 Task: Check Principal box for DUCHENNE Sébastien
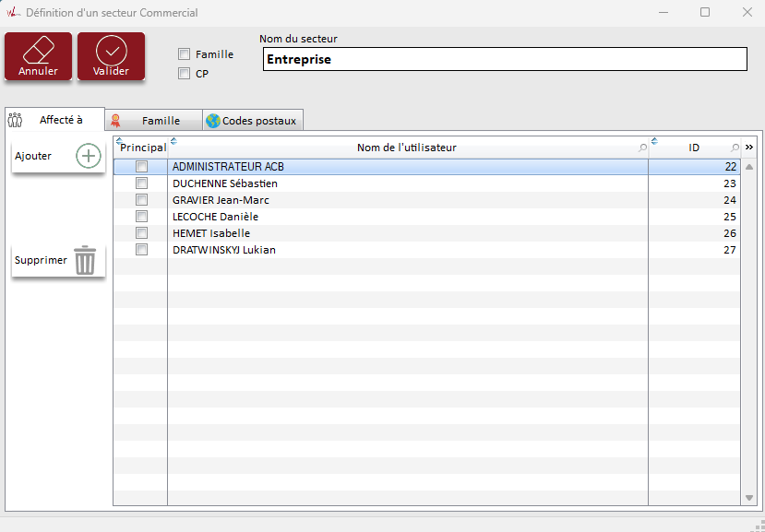point(142,183)
